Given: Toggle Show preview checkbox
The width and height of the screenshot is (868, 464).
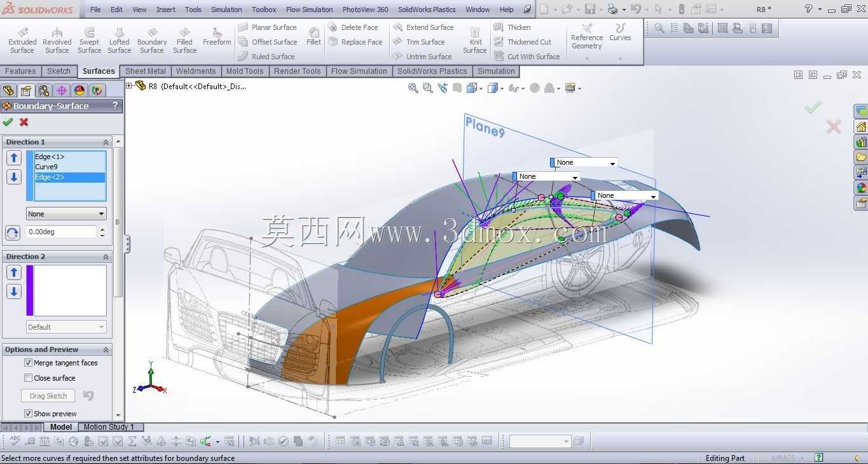Looking at the screenshot, I should 28,414.
